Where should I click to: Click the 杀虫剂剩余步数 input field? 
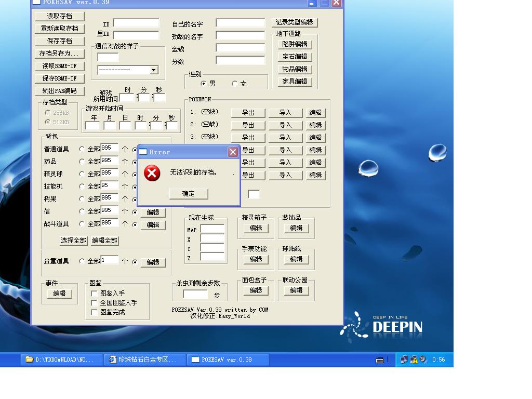[195, 294]
